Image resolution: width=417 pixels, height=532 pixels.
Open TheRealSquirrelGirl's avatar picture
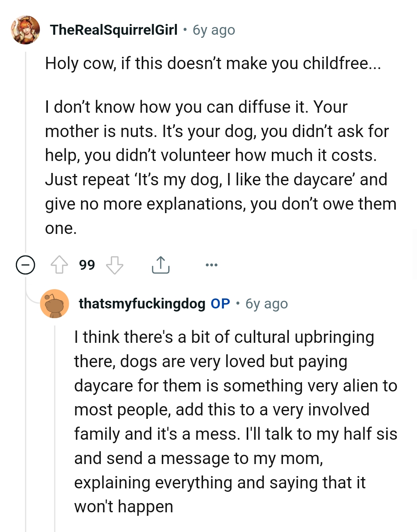pyautogui.click(x=25, y=30)
